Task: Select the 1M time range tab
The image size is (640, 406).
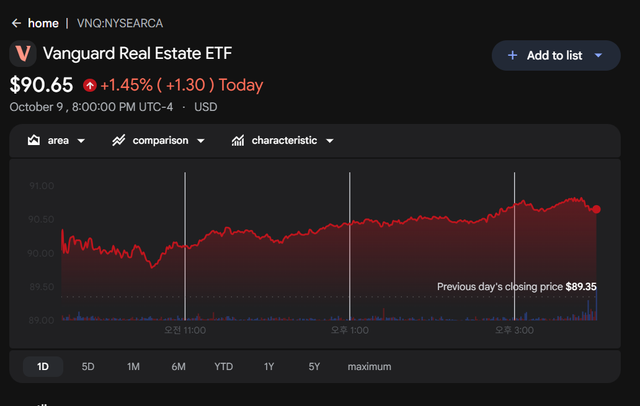Action: [133, 366]
